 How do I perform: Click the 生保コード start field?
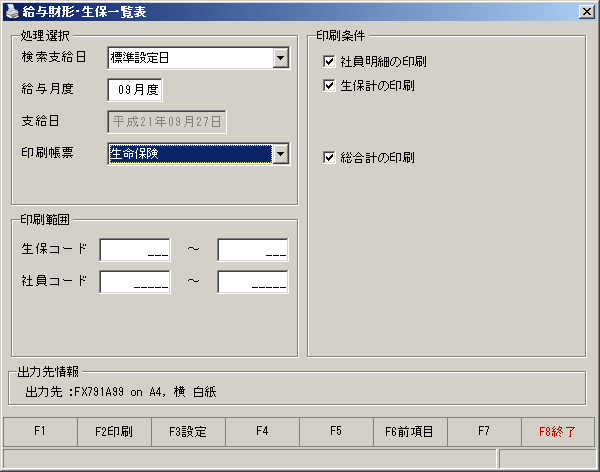pos(135,250)
